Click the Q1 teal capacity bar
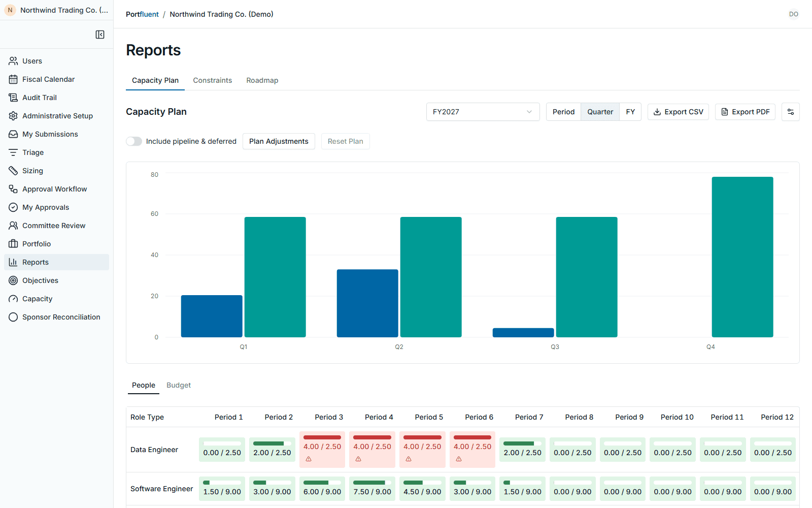The width and height of the screenshot is (812, 508). coord(275,277)
